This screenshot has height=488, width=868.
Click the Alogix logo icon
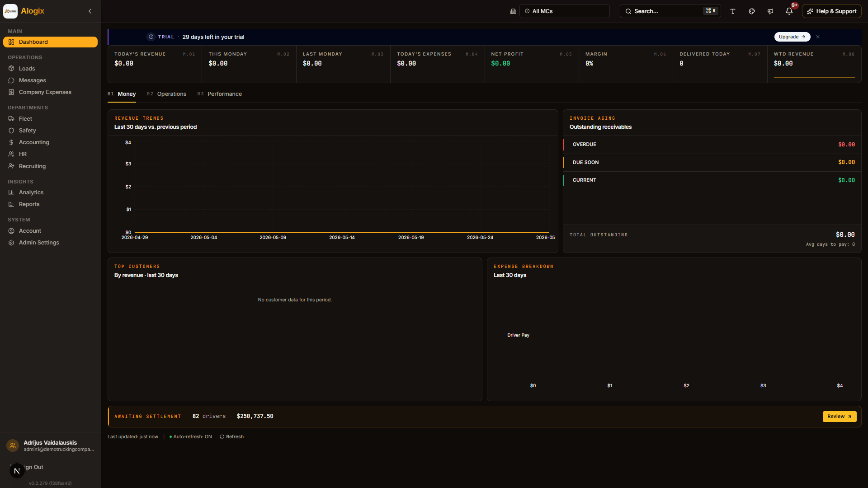(10, 11)
